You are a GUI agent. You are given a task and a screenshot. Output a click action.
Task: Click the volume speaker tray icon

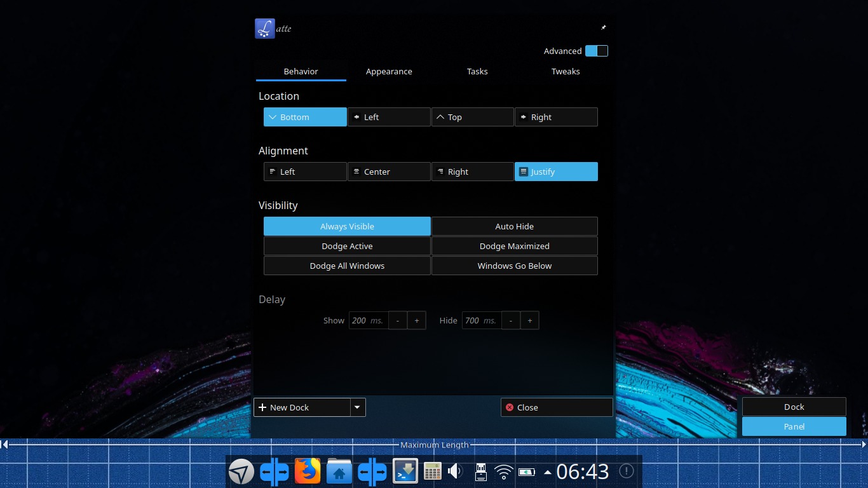(455, 471)
